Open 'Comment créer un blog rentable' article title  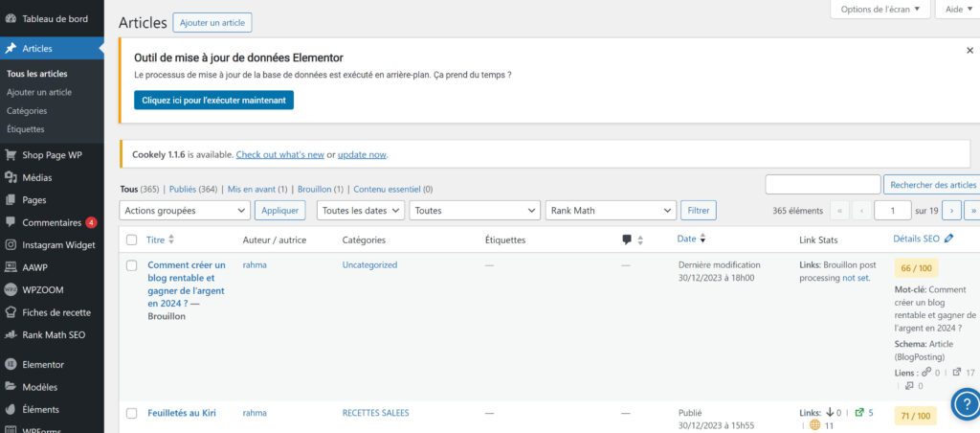click(x=187, y=285)
